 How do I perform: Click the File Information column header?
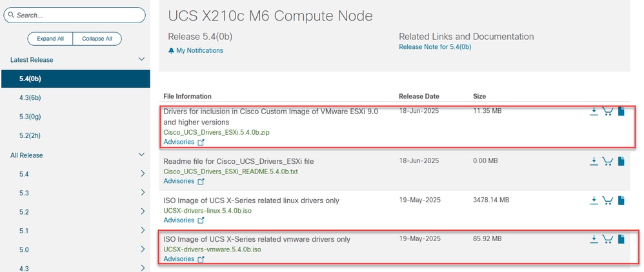click(x=187, y=97)
